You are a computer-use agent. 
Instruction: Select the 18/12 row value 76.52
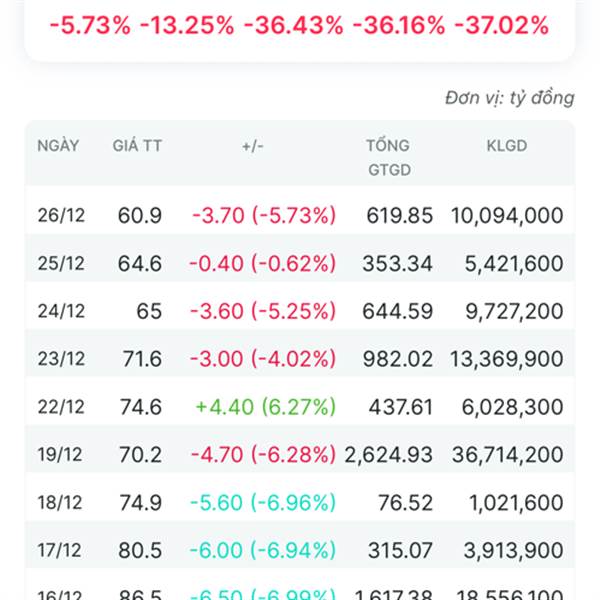(405, 502)
